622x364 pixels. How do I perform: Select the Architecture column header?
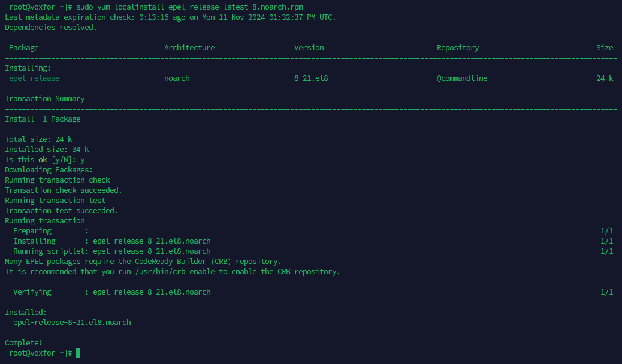point(189,47)
